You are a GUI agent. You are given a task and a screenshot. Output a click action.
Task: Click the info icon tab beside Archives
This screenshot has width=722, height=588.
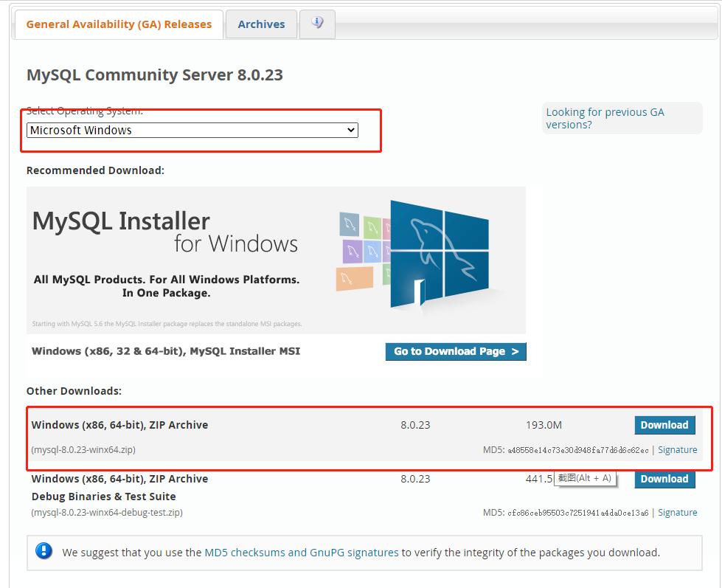pyautogui.click(x=318, y=24)
